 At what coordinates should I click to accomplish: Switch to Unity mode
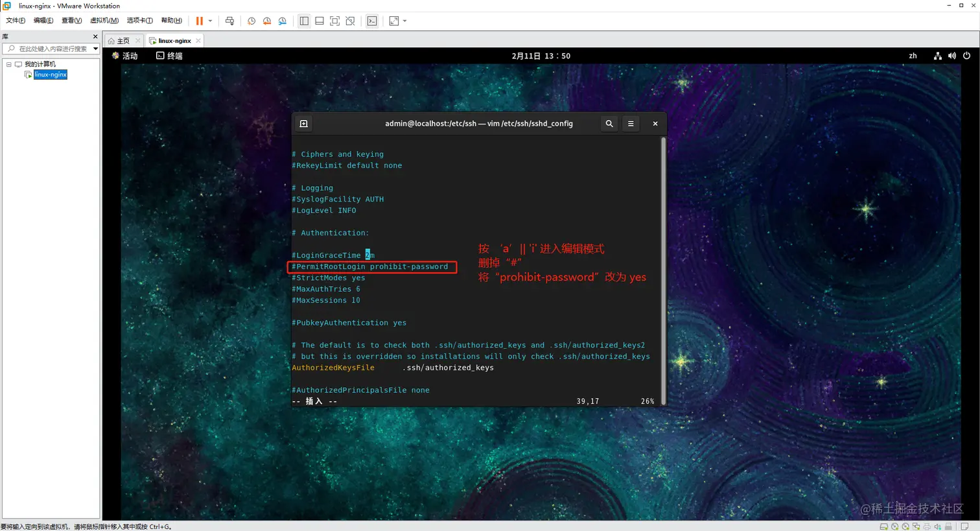[x=350, y=21]
